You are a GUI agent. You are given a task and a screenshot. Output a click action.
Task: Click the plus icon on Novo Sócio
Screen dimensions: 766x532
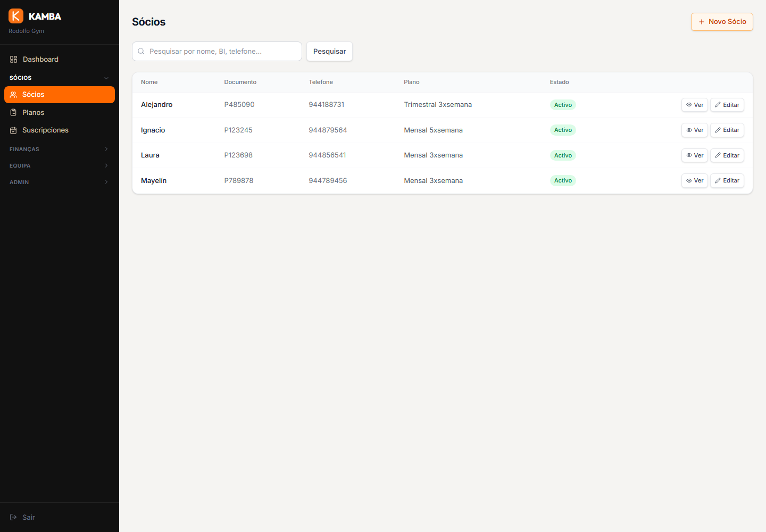coord(702,22)
